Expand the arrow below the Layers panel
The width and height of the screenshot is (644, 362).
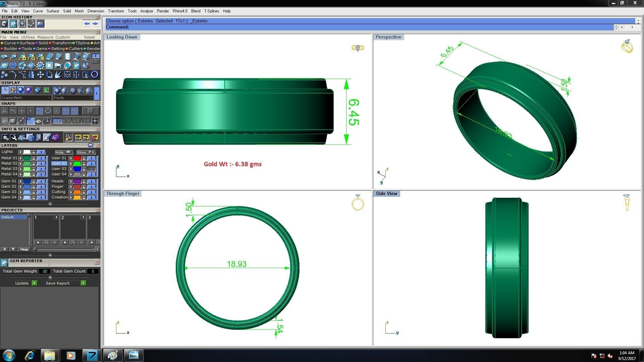point(50,204)
